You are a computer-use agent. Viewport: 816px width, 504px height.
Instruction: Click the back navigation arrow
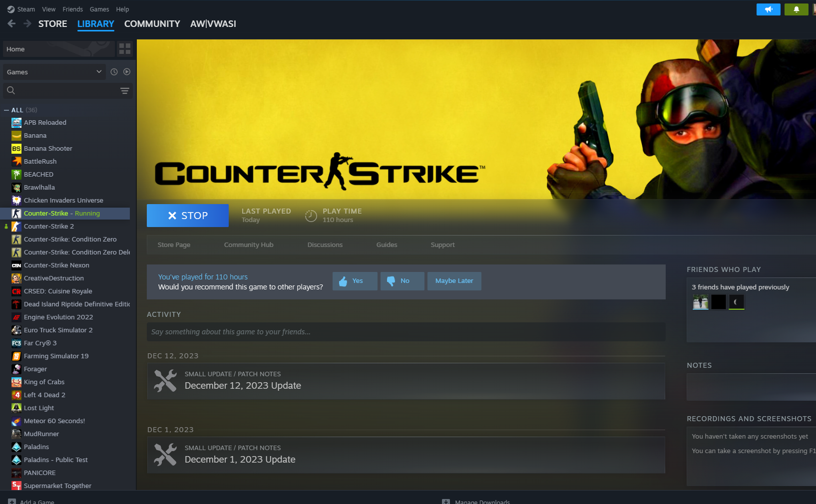11,23
